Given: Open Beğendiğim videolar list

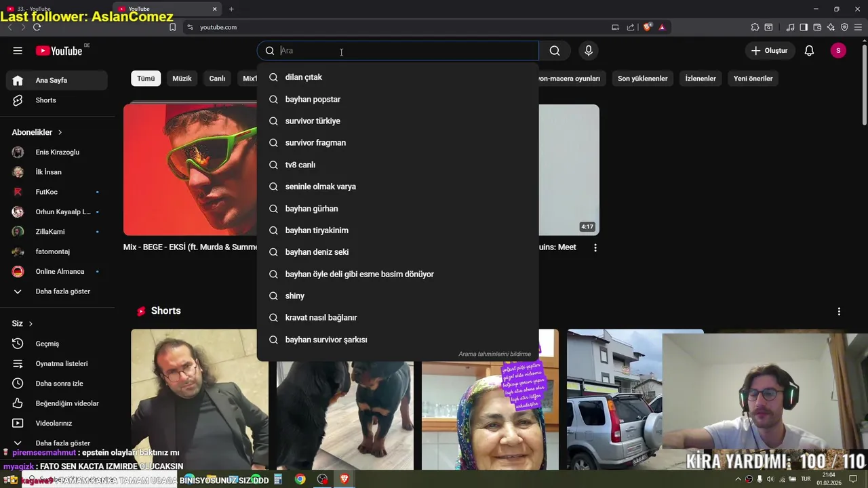Looking at the screenshot, I should (x=57, y=403).
